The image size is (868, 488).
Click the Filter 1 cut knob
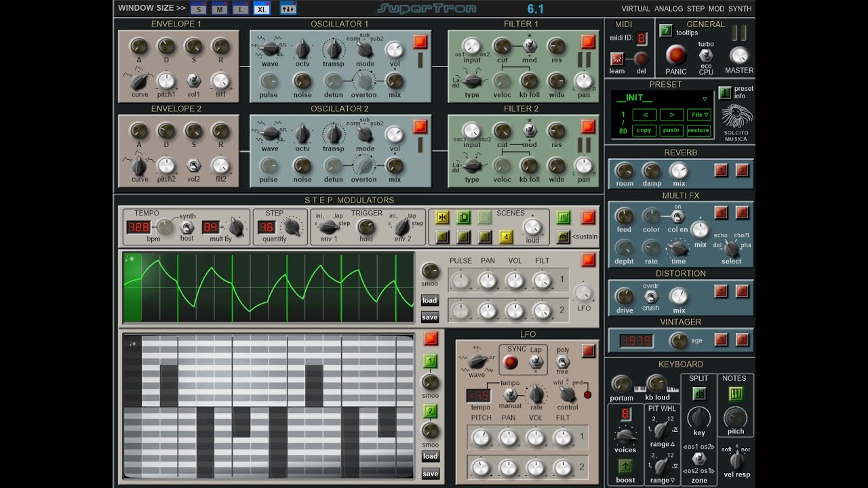(x=502, y=46)
